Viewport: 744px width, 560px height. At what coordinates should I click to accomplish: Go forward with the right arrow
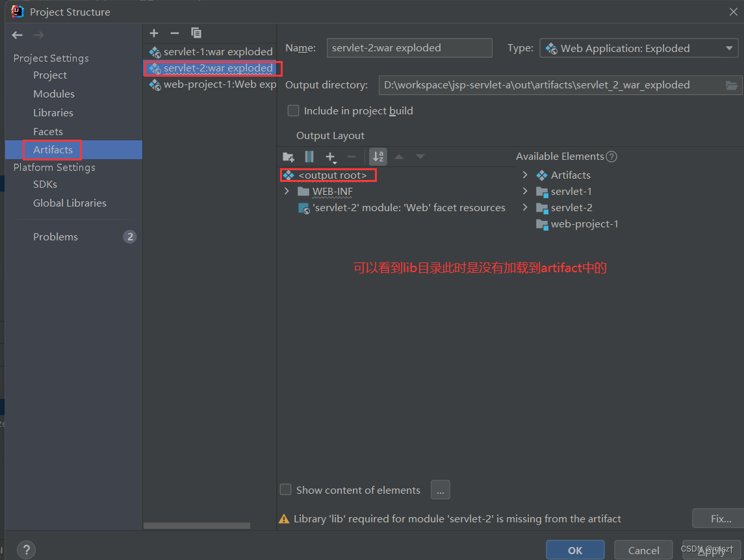coord(38,35)
